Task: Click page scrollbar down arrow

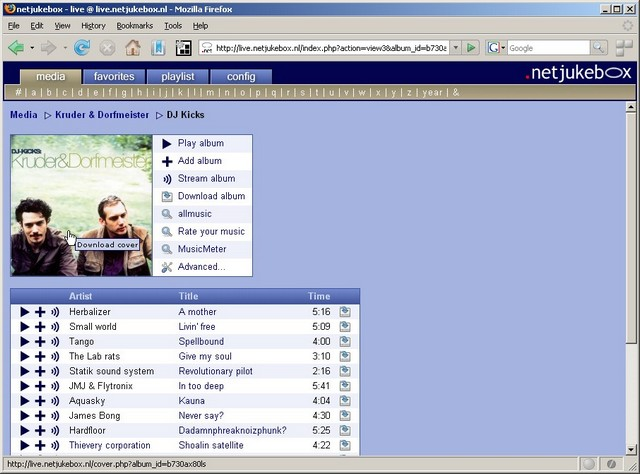Action: tap(631, 449)
